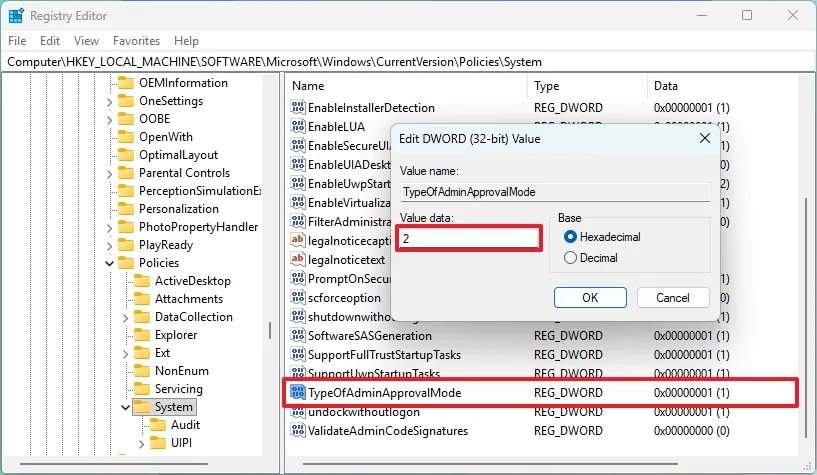Expand the Ext tree node
Screen dimensions: 817x475
click(126, 354)
